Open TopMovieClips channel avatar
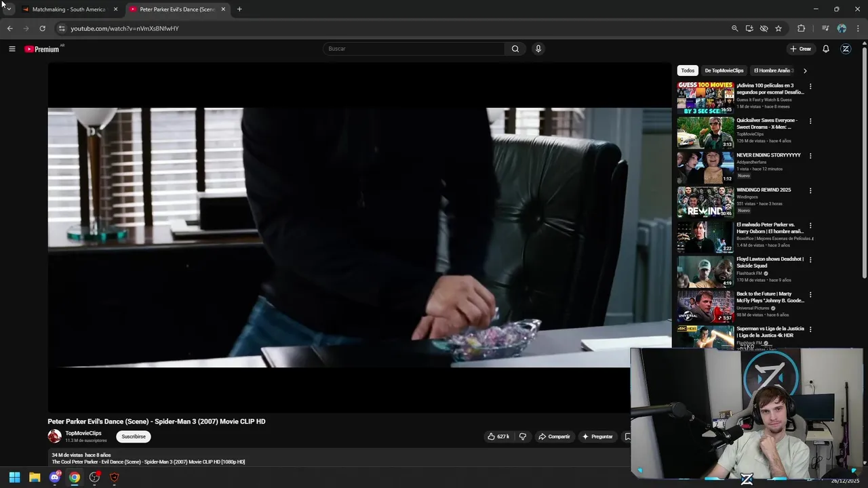Screen dimensions: 868x488 (x=54, y=436)
